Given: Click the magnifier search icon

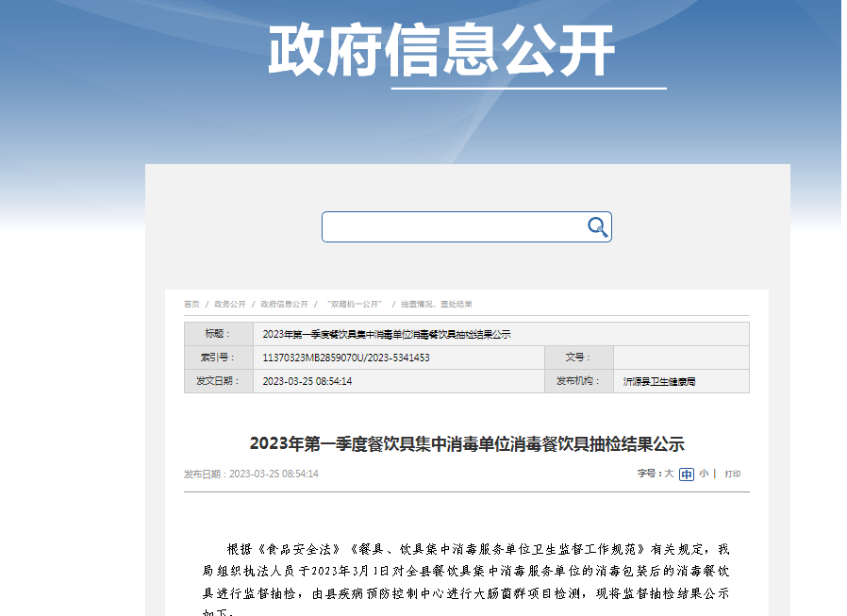Looking at the screenshot, I should [x=597, y=226].
